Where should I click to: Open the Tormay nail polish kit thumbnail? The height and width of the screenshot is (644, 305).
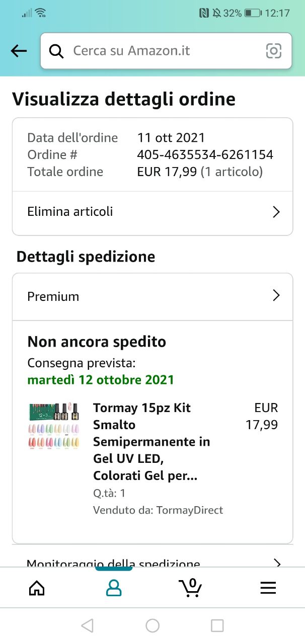pos(54,426)
